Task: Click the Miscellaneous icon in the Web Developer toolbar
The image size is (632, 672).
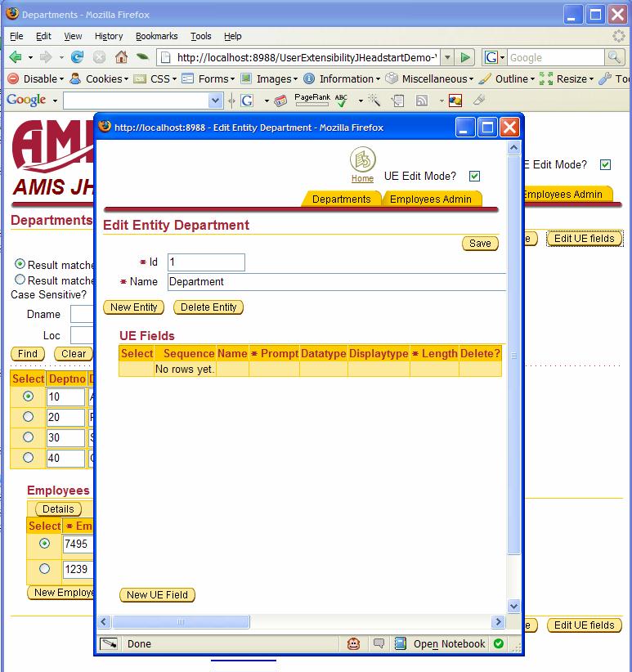Action: click(x=391, y=78)
